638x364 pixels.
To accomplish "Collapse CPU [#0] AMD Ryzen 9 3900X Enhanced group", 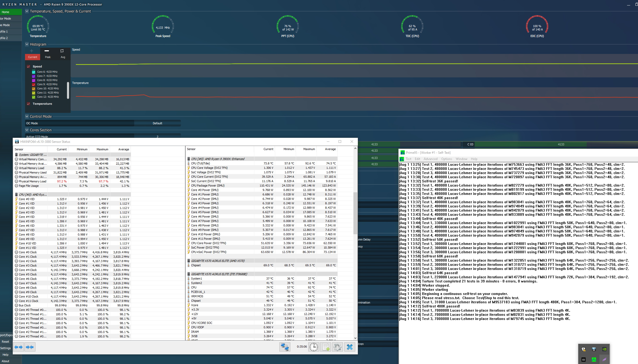I will click(x=189, y=159).
